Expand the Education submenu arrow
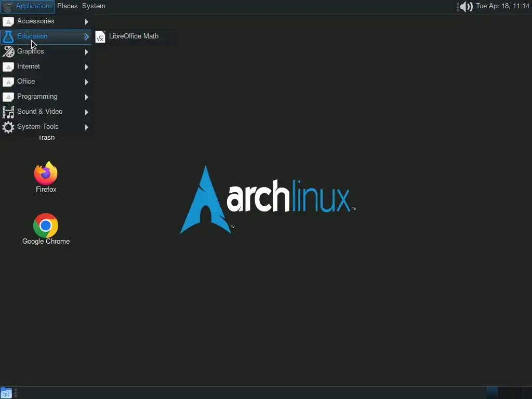The image size is (532, 399). point(87,37)
